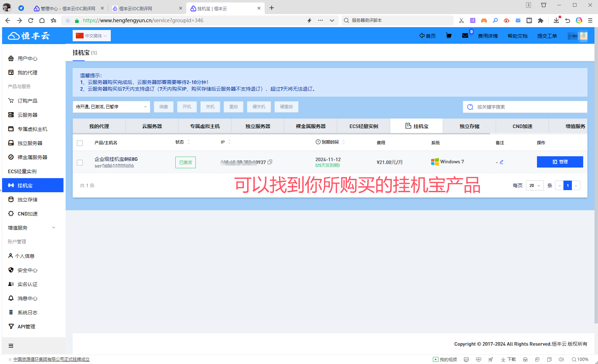Click the IP copy icon
Viewport: 598px width, 364px height.
(x=270, y=162)
